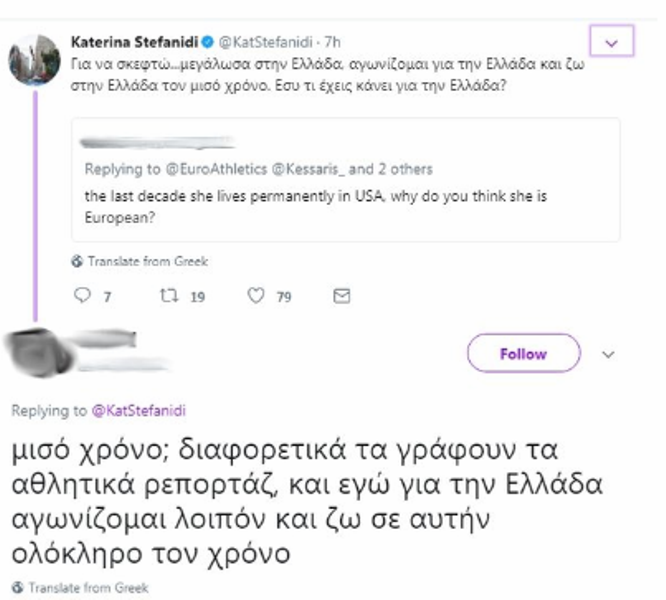Click the envelope direct message icon
666x600 pixels.
[x=341, y=296]
